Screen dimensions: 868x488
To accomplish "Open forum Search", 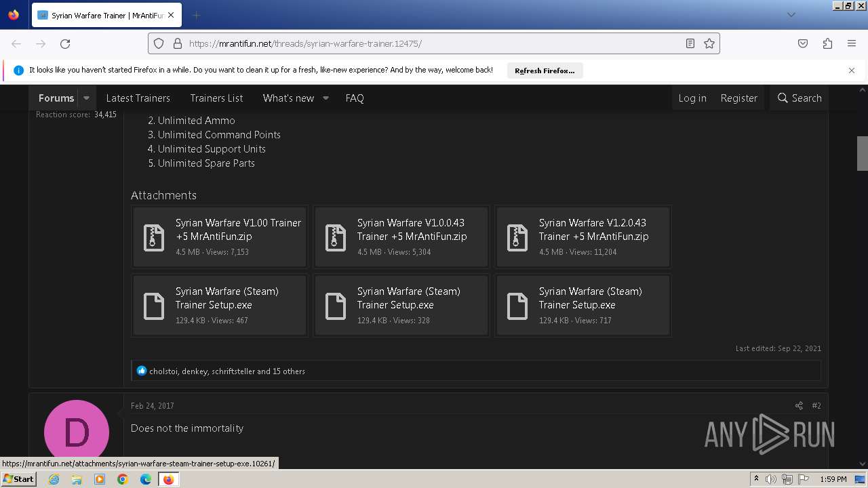I will tap(800, 98).
